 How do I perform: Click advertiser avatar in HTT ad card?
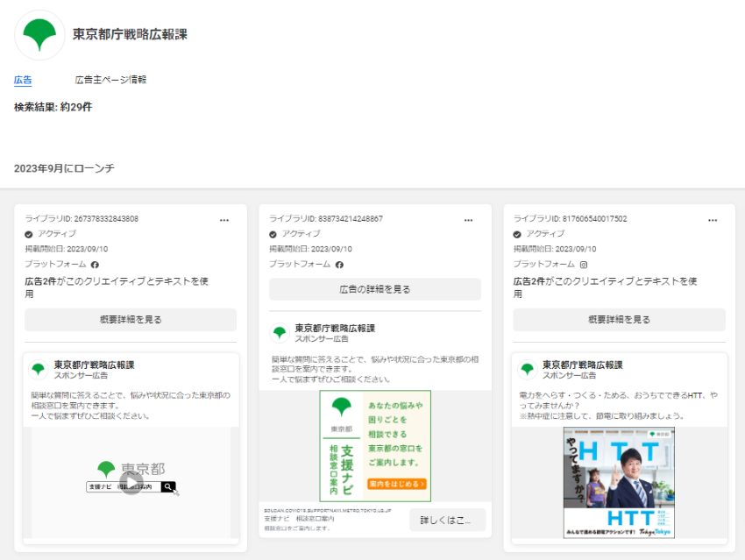pos(527,370)
